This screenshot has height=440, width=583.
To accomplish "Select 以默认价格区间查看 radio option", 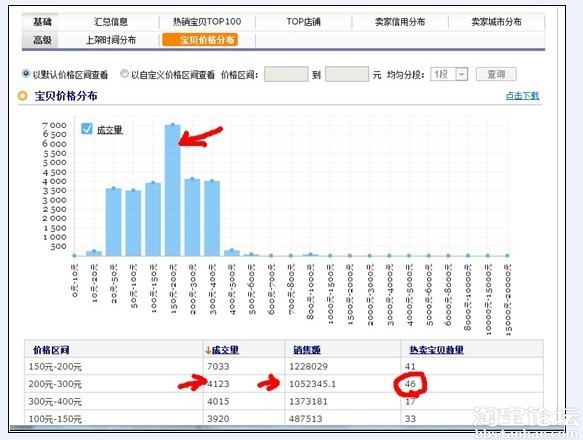I will point(26,74).
